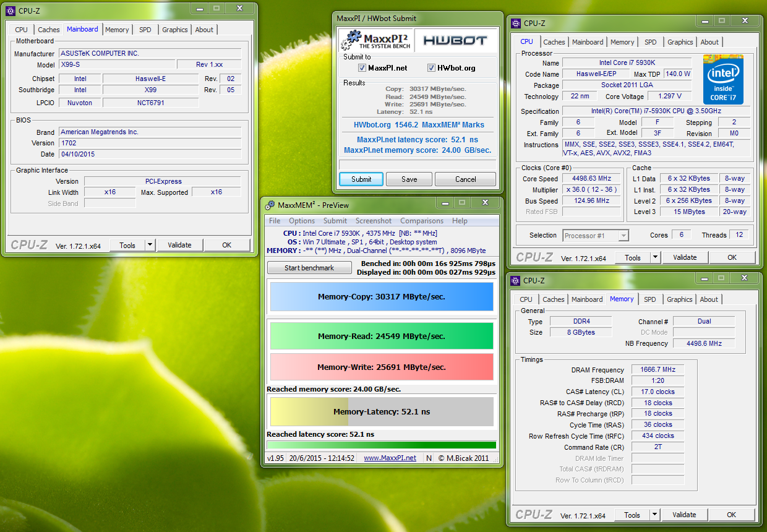This screenshot has width=767, height=532.
Task: Click OK in Memory tab window
Action: click(x=732, y=515)
